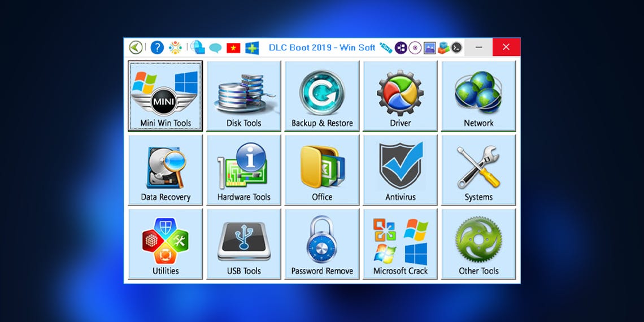Click the green back arrow icon
The width and height of the screenshot is (644, 322).
(x=136, y=47)
